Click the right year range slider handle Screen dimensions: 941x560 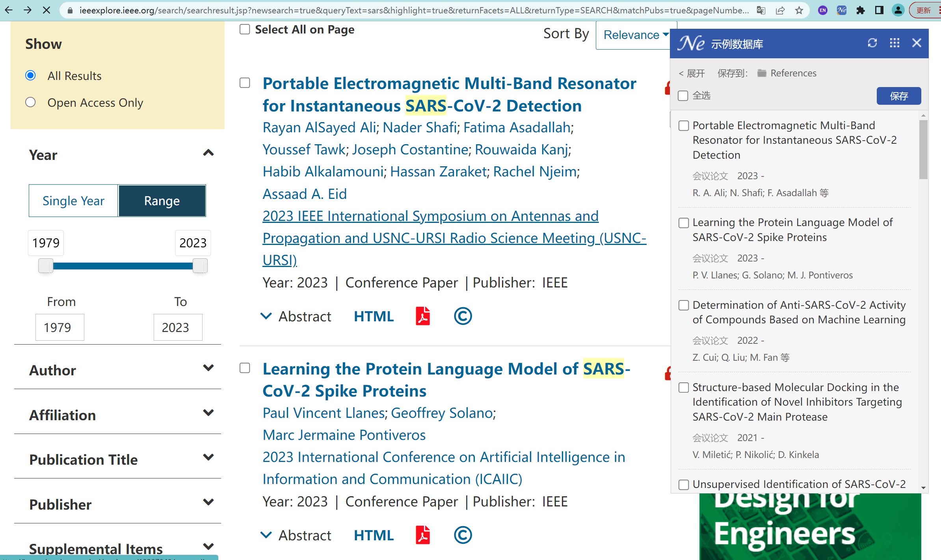tap(200, 266)
